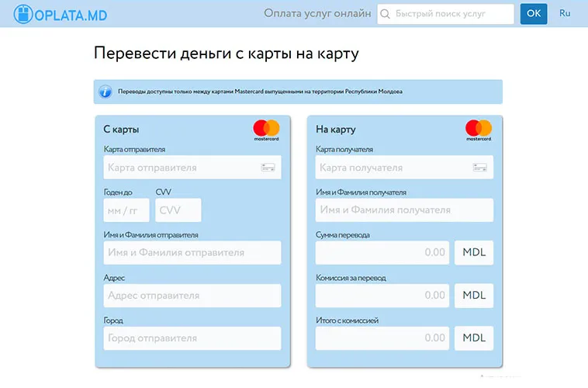Viewport: 588px width, 388px height.
Task: Focus the recipient card number field
Action: click(x=393, y=168)
